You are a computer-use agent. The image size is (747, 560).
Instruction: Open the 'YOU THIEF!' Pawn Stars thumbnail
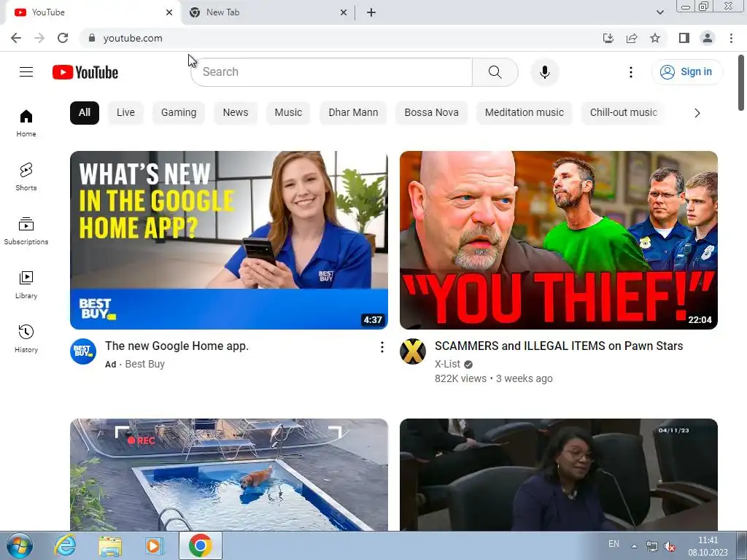coord(558,240)
